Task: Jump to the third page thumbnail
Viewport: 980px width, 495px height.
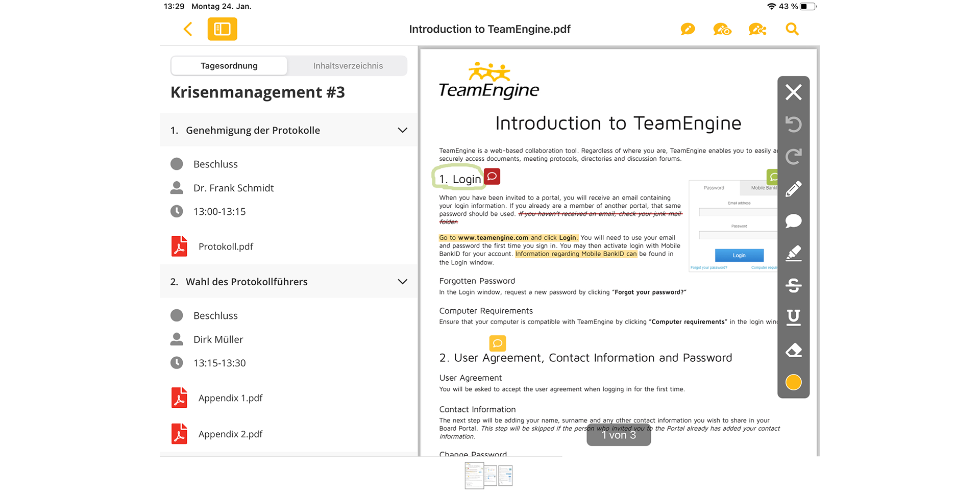Action: pos(505,476)
